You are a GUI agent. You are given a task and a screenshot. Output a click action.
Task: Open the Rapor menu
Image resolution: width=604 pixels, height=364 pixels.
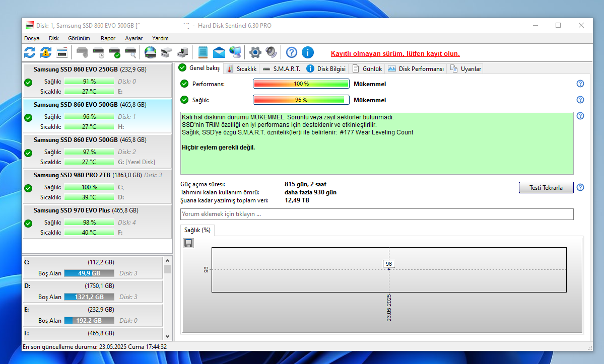coord(108,38)
